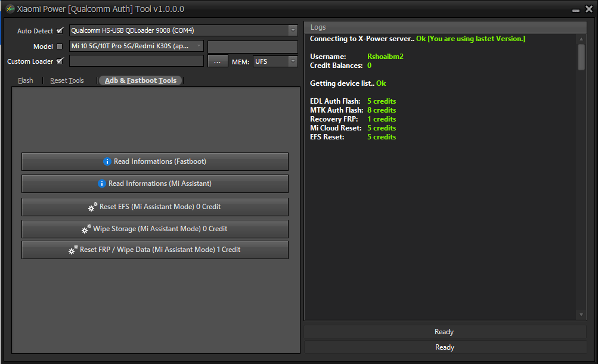
Task: Click the gears icon on Reset EFS
Action: [92, 207]
